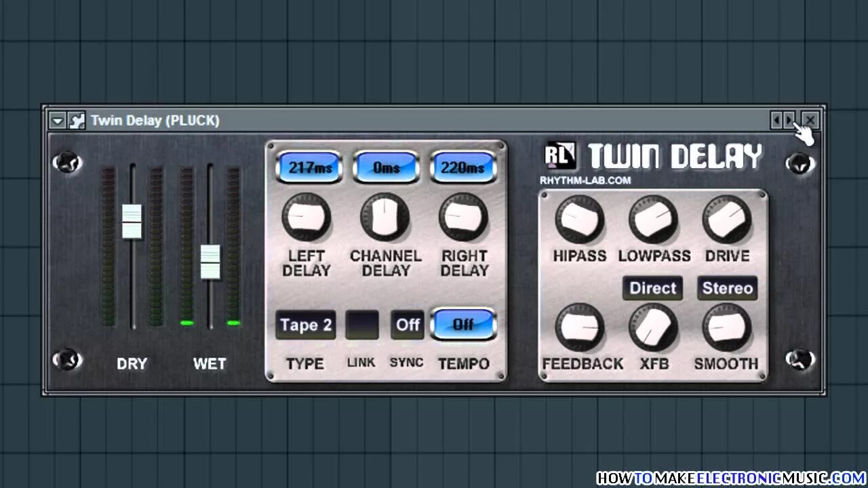Image resolution: width=868 pixels, height=488 pixels.
Task: Open the Tape 2 delay type selector
Action: [x=306, y=325]
